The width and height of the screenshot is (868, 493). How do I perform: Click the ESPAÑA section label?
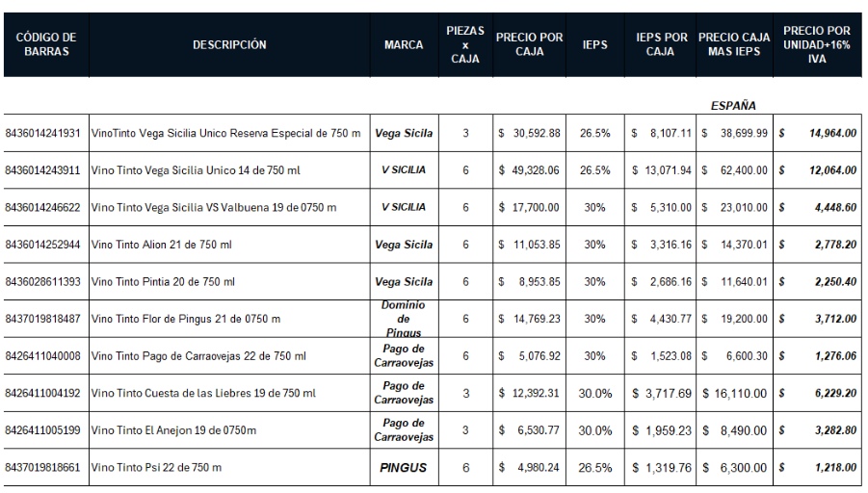pyautogui.click(x=733, y=105)
